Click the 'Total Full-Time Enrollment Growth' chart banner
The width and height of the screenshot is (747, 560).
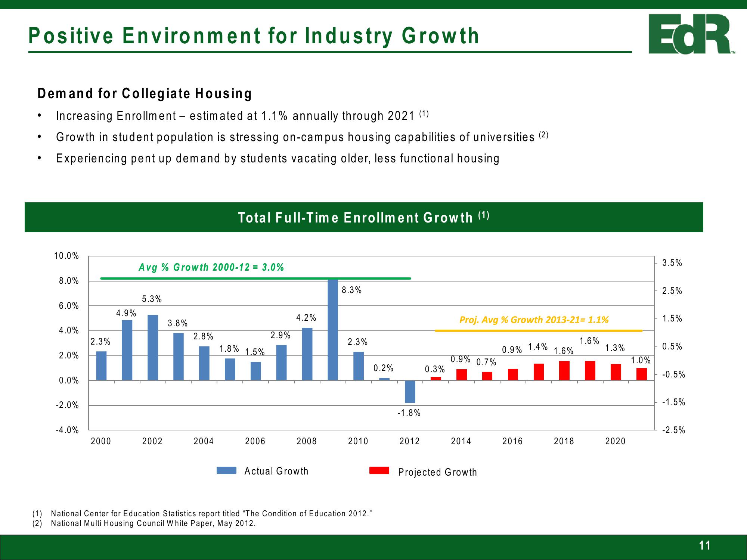(x=364, y=217)
